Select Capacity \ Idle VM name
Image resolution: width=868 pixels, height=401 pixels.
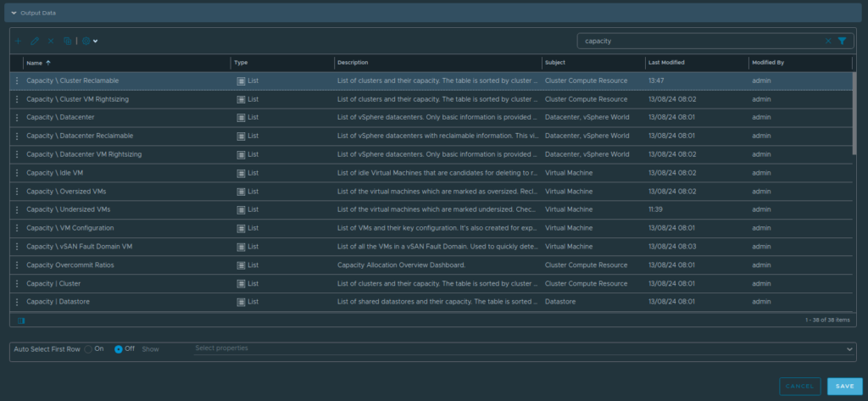click(55, 173)
